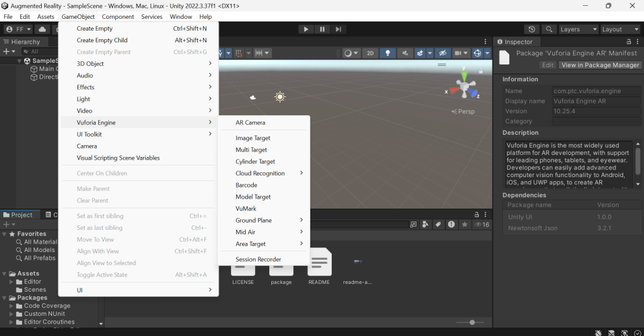Toggle scene audio mute button
644x336 pixels.
point(405,53)
